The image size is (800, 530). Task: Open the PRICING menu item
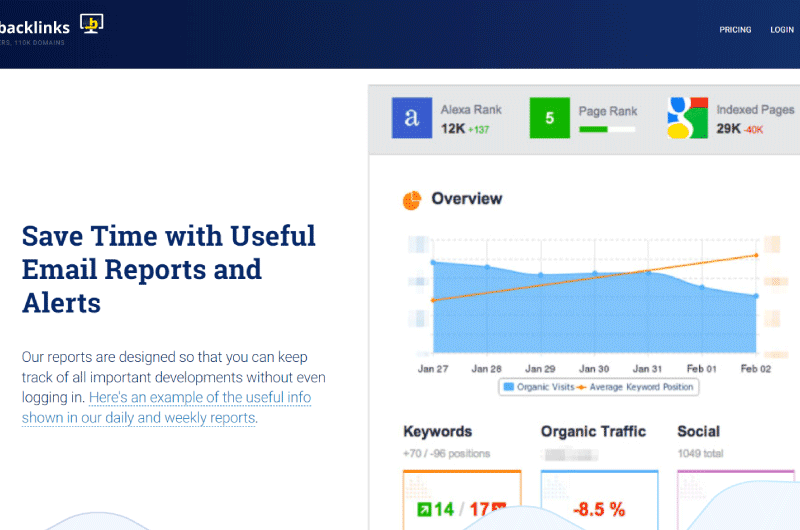pyautogui.click(x=735, y=30)
